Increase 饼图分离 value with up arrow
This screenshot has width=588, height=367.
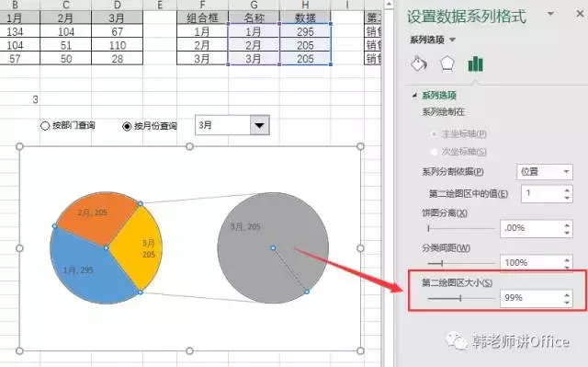point(567,224)
